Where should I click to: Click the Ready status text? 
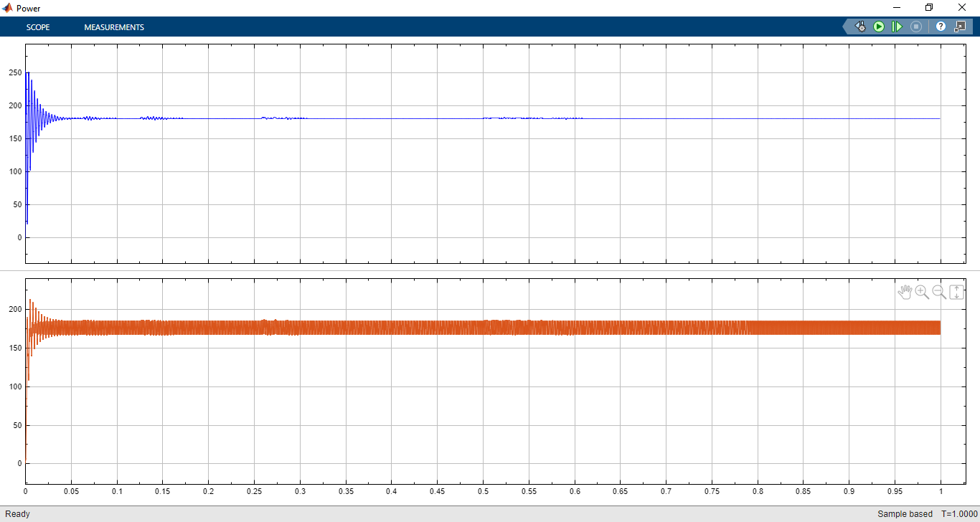18,514
